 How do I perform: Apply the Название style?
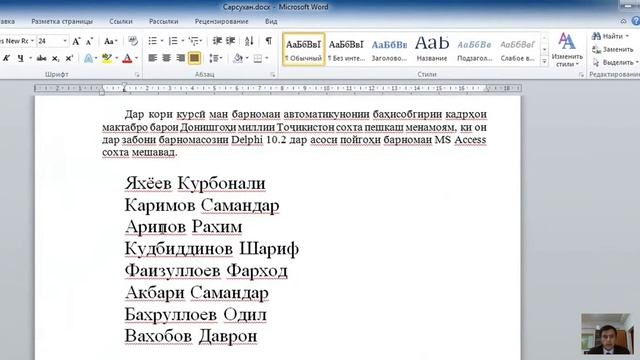(x=432, y=50)
